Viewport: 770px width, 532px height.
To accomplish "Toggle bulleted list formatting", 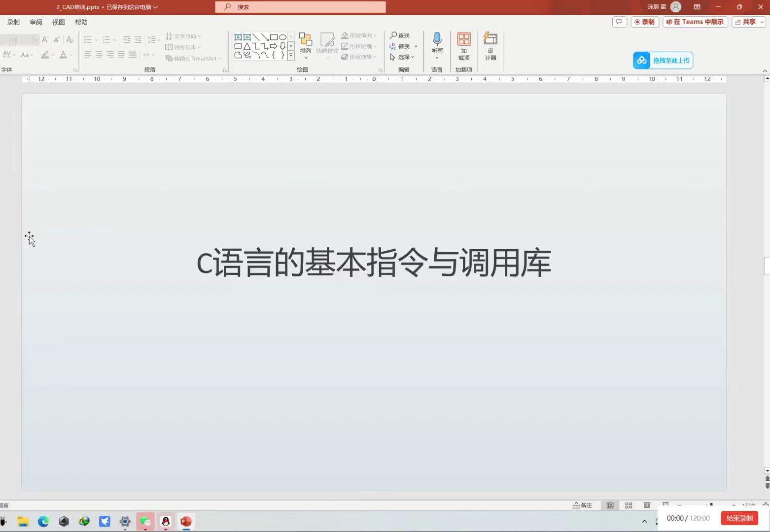I will click(x=88, y=39).
